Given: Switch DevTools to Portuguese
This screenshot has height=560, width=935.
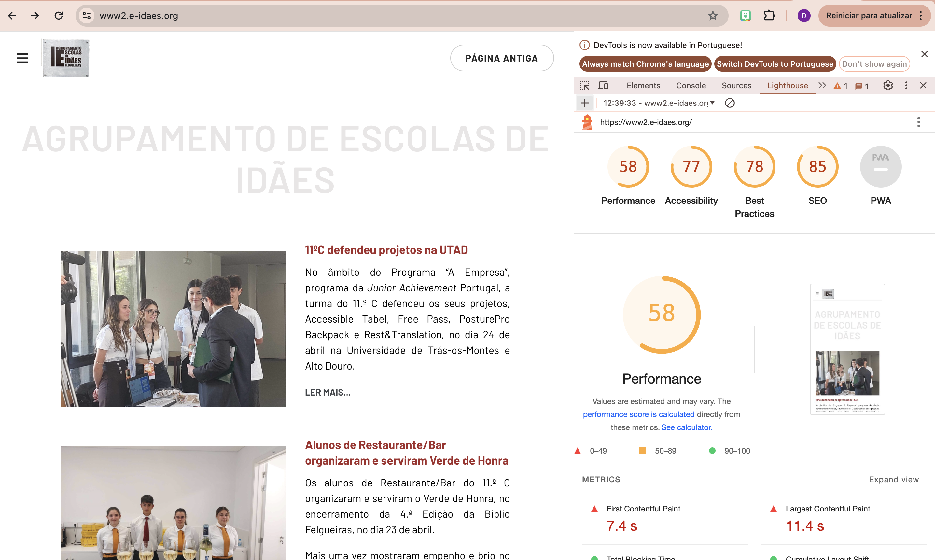Looking at the screenshot, I should (775, 64).
